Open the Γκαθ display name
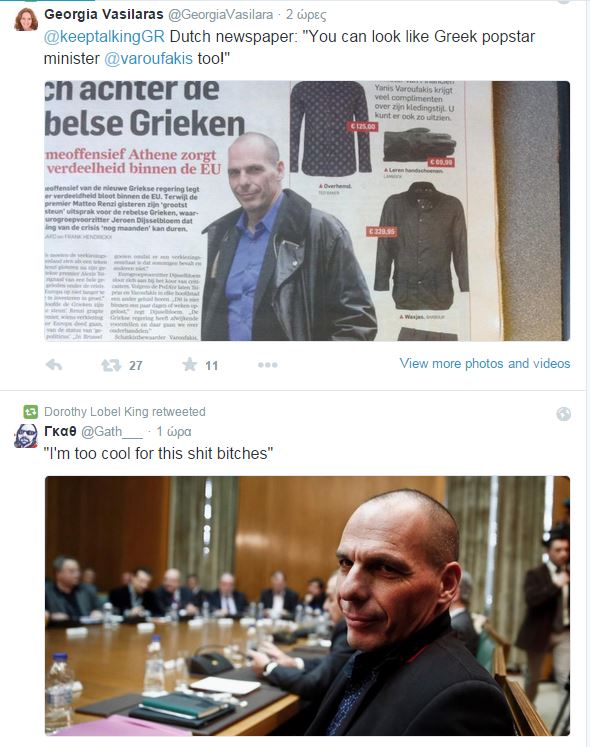Viewport: 590px width, 747px height. [x=60, y=431]
